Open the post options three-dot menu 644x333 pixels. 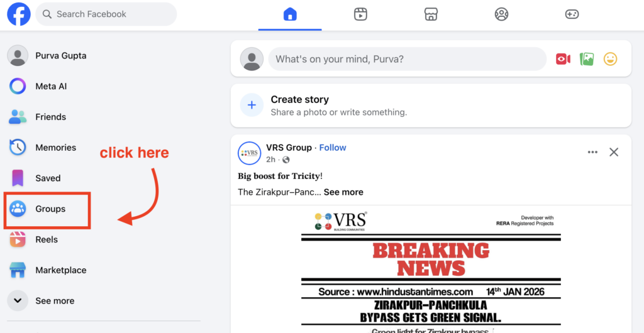592,152
